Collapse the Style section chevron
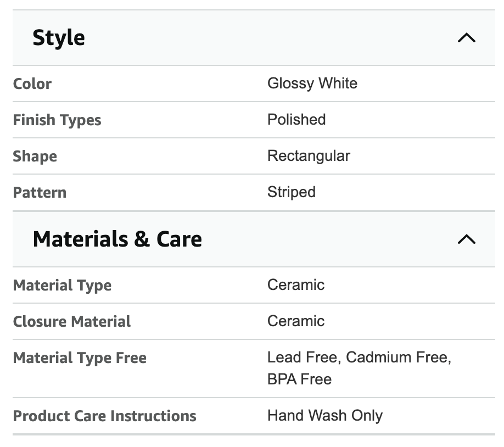Image resolution: width=504 pixels, height=447 pixels. (466, 38)
